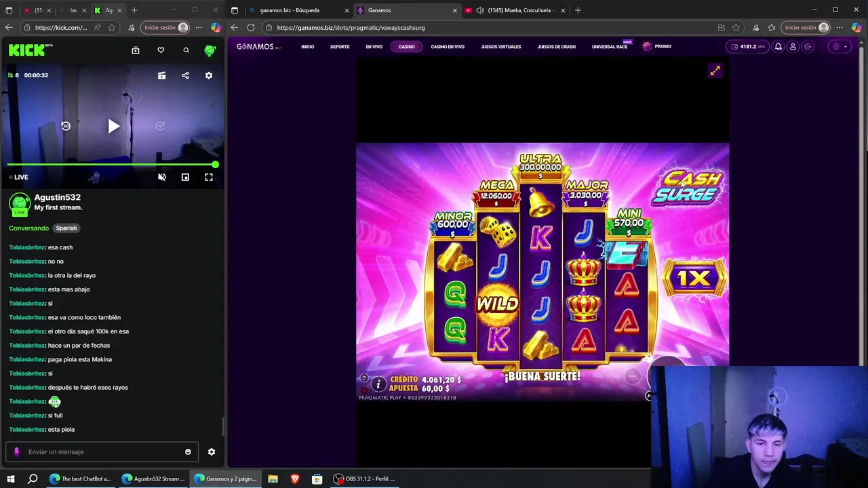Open File Explorer from taskbar
Viewport: 868px width, 488px height.
point(273,479)
